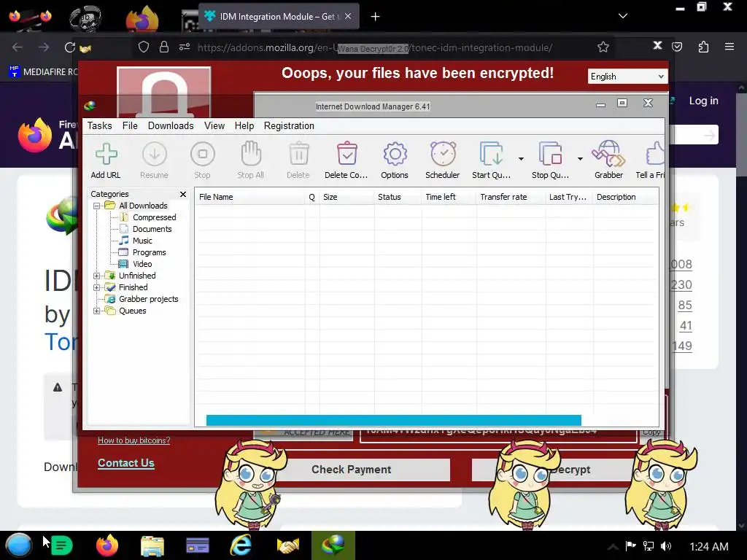This screenshot has width=747, height=560.
Task: Open the English language dropdown
Action: [x=627, y=77]
